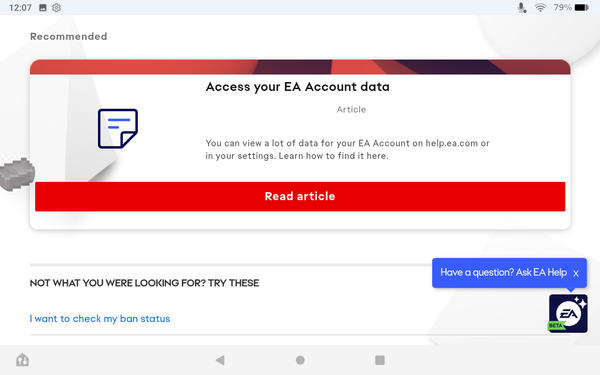Tap the red decorative banner atop the card

(300, 67)
